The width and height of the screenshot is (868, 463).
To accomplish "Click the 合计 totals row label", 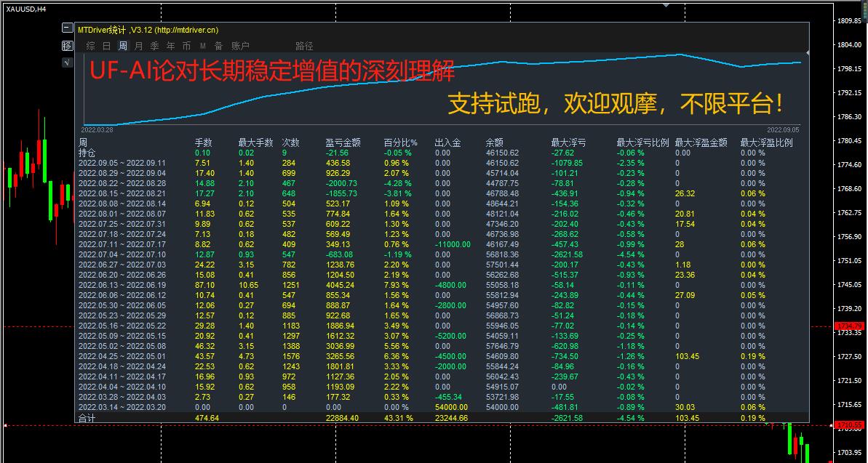I will click(x=87, y=418).
